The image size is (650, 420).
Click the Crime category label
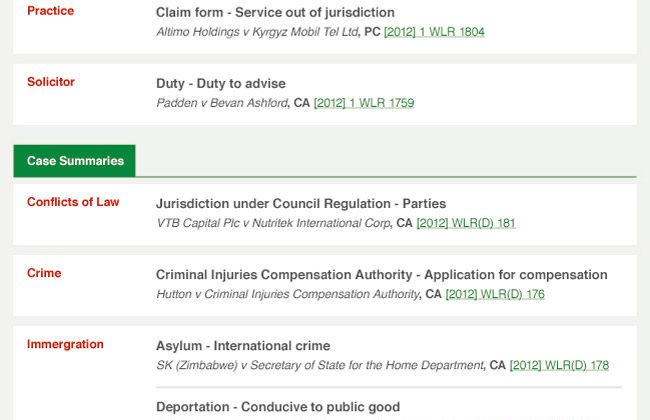pyautogui.click(x=44, y=273)
